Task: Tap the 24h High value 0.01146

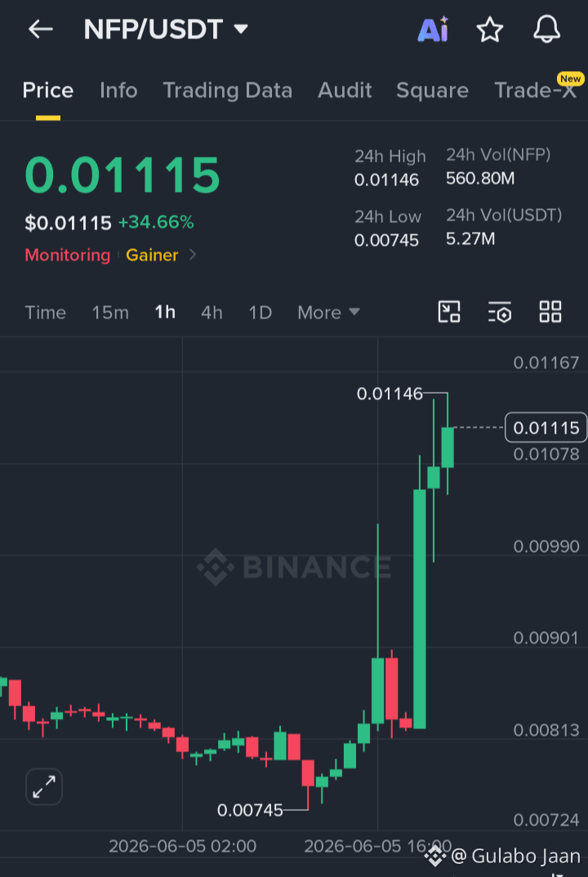Action: pyautogui.click(x=386, y=180)
